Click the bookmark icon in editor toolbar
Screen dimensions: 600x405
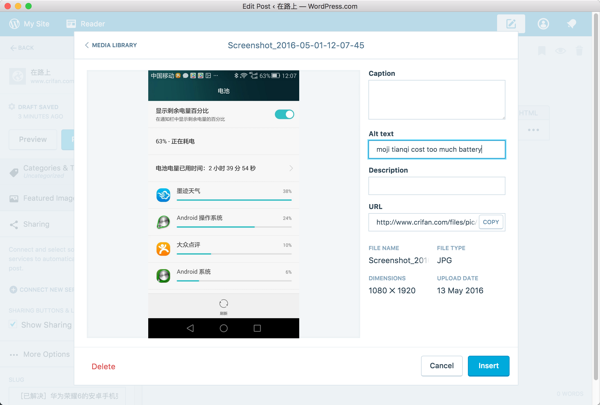541,51
